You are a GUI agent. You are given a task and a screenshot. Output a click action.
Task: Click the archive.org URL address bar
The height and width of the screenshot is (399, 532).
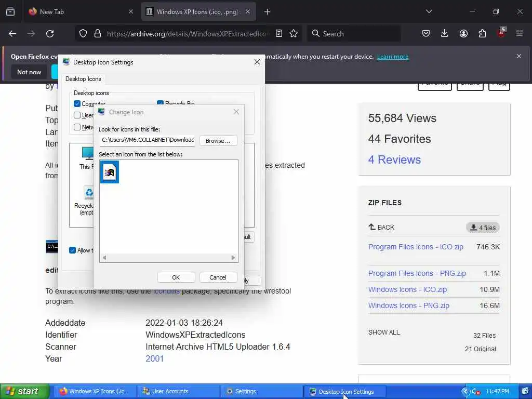click(x=188, y=34)
